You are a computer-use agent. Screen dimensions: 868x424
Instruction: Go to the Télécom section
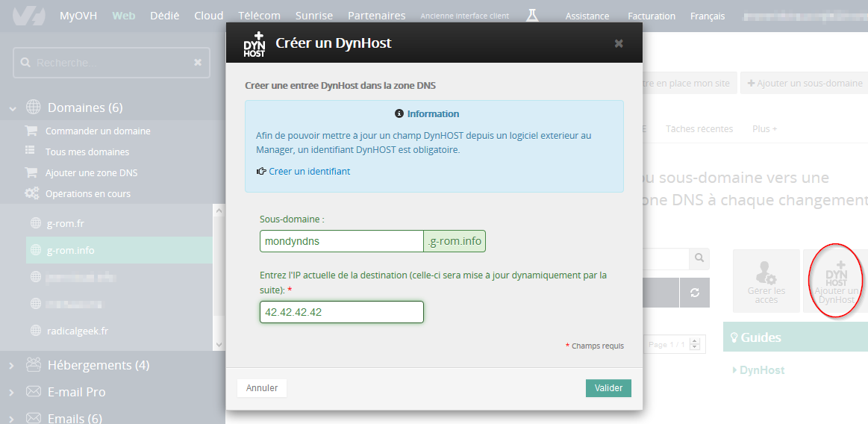[259, 16]
